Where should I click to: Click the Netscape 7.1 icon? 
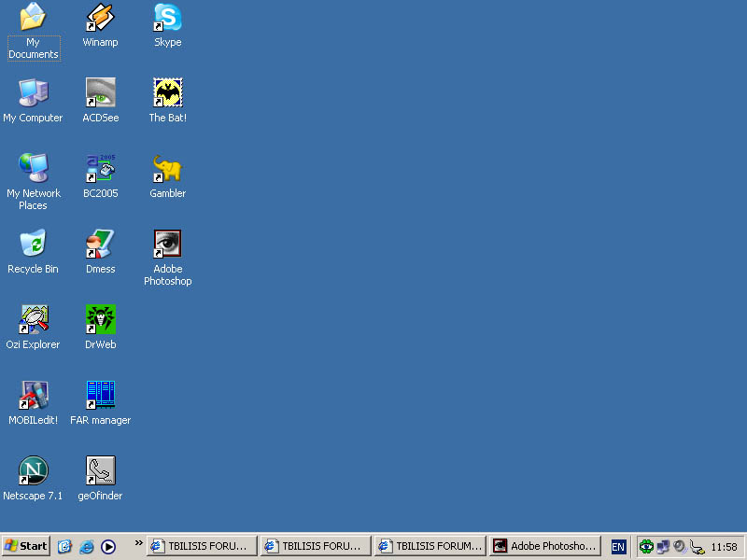click(x=33, y=479)
